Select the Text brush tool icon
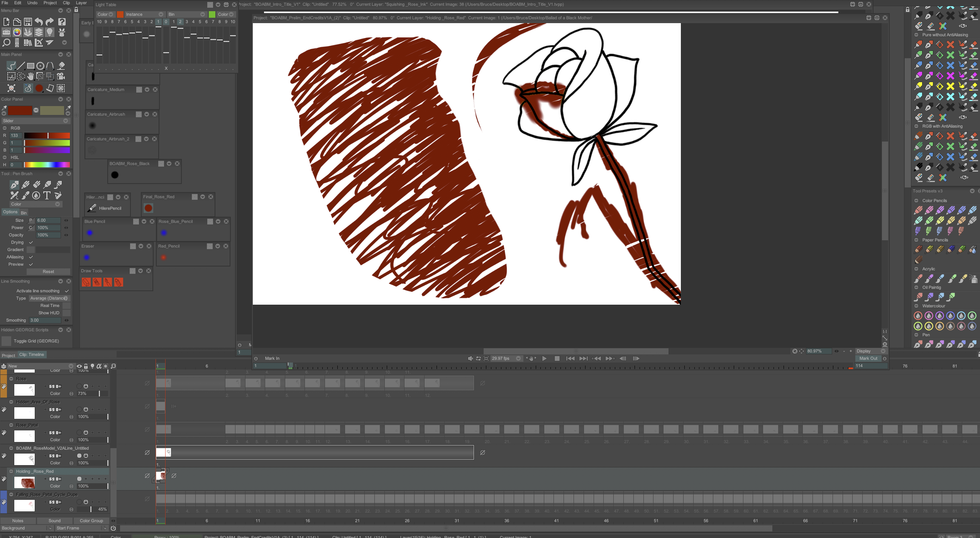The width and height of the screenshot is (980, 538). pos(47,195)
